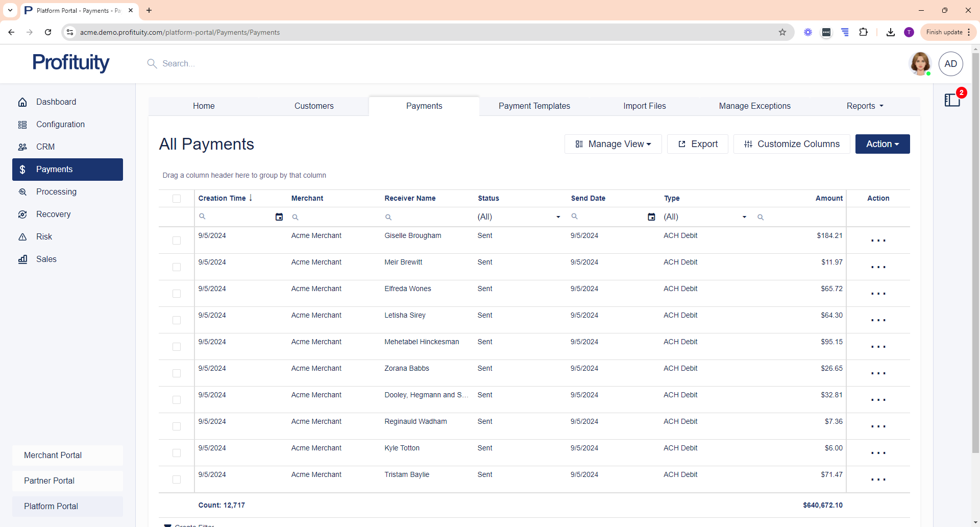The height and width of the screenshot is (527, 980).
Task: Click the Sales chart icon in sidebar
Action: [x=22, y=259]
